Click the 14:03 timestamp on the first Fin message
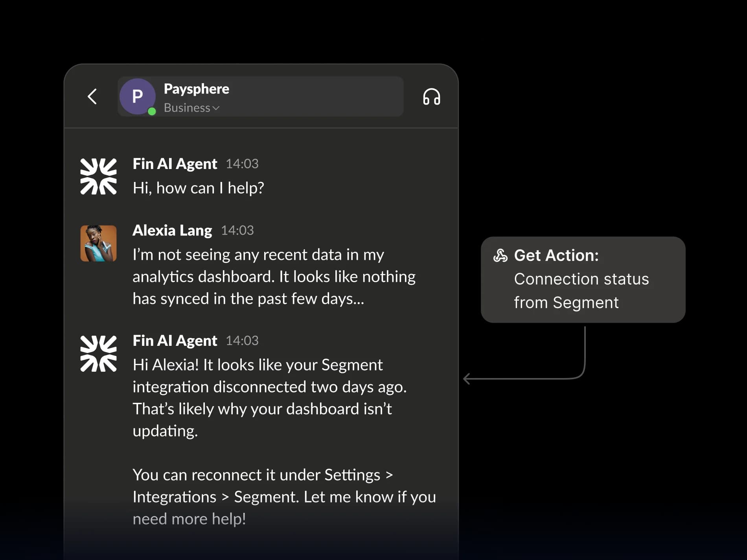This screenshot has width=747, height=560. pos(242,164)
